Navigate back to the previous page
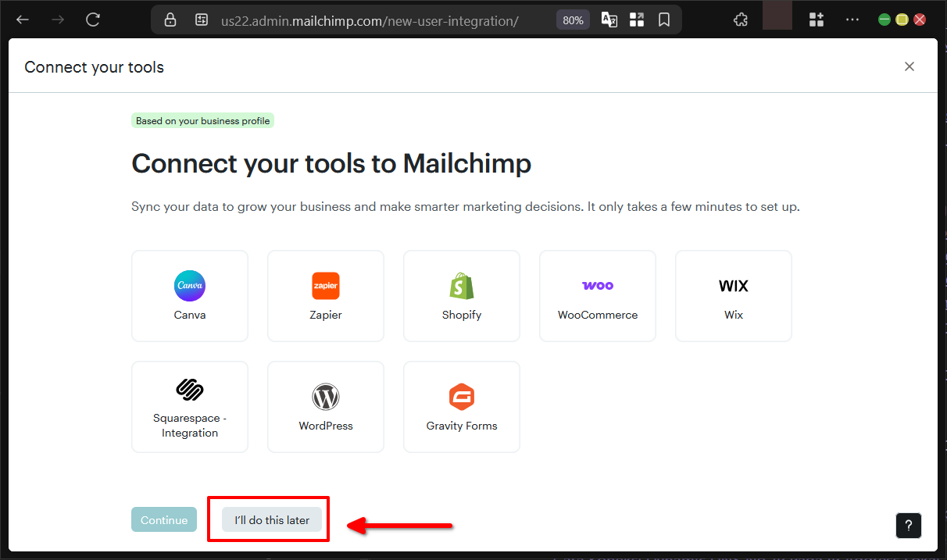Viewport: 947px width, 560px height. point(22,20)
